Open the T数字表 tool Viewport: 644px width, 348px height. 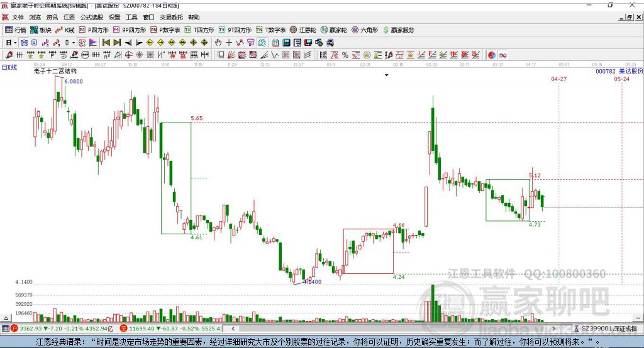pos(270,30)
